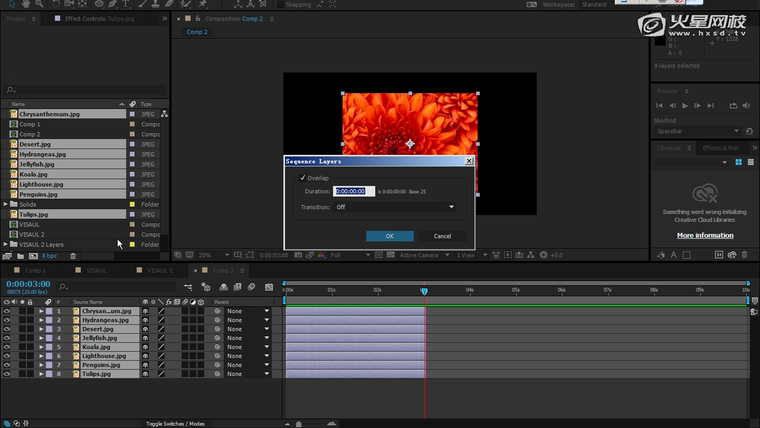Click the More information link

[705, 235]
